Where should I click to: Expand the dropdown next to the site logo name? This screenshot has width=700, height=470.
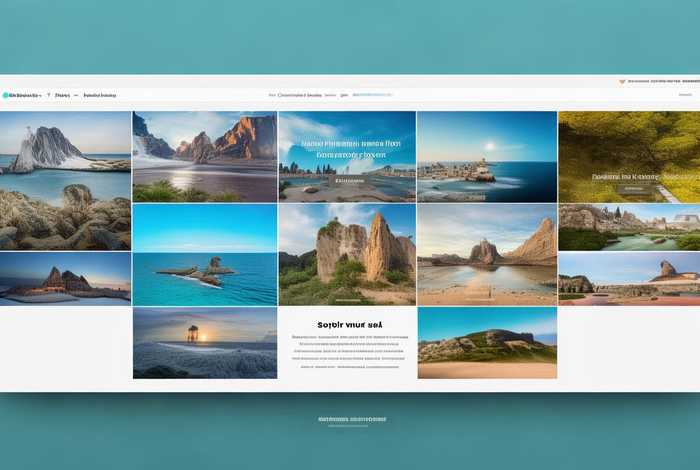pyautogui.click(x=39, y=95)
